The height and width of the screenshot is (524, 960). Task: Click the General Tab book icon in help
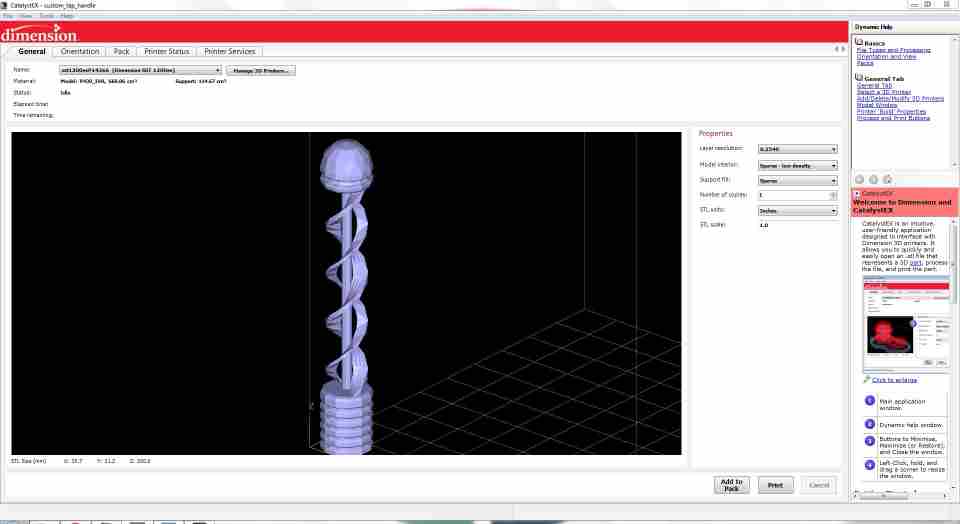859,78
